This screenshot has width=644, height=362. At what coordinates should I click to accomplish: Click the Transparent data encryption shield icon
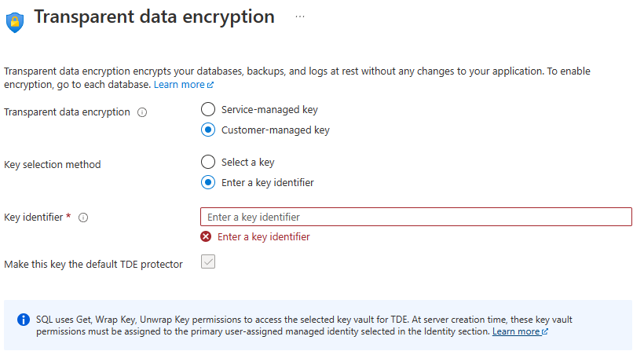point(15,20)
